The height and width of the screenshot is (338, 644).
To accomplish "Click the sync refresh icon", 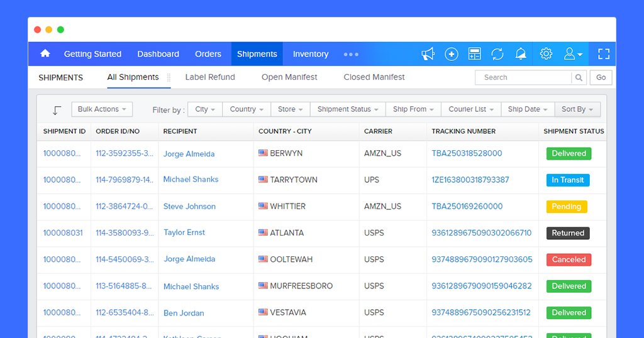I will pos(497,54).
